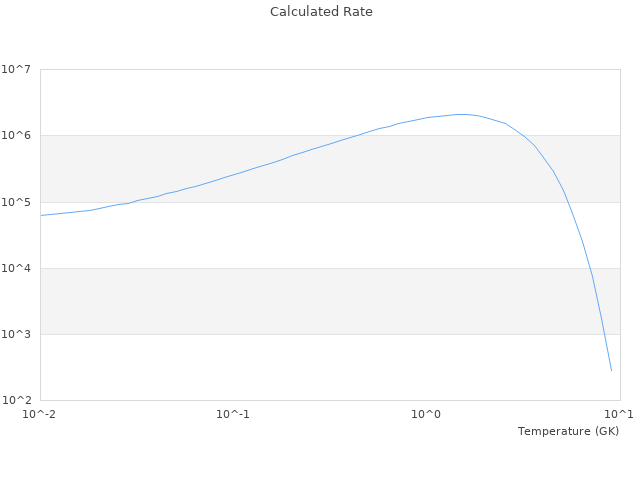Click the curve above the 10^0 tick
Viewport: 640px width, 480px height.
click(x=426, y=118)
